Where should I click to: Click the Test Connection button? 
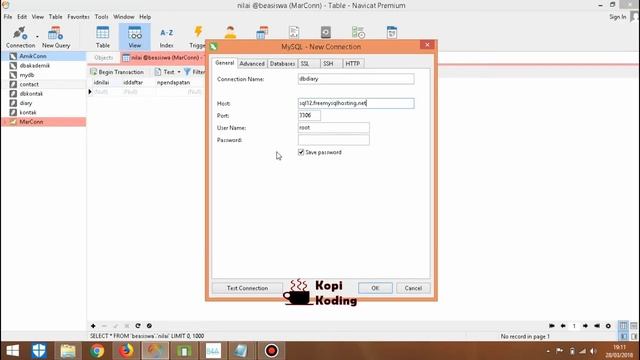247,288
